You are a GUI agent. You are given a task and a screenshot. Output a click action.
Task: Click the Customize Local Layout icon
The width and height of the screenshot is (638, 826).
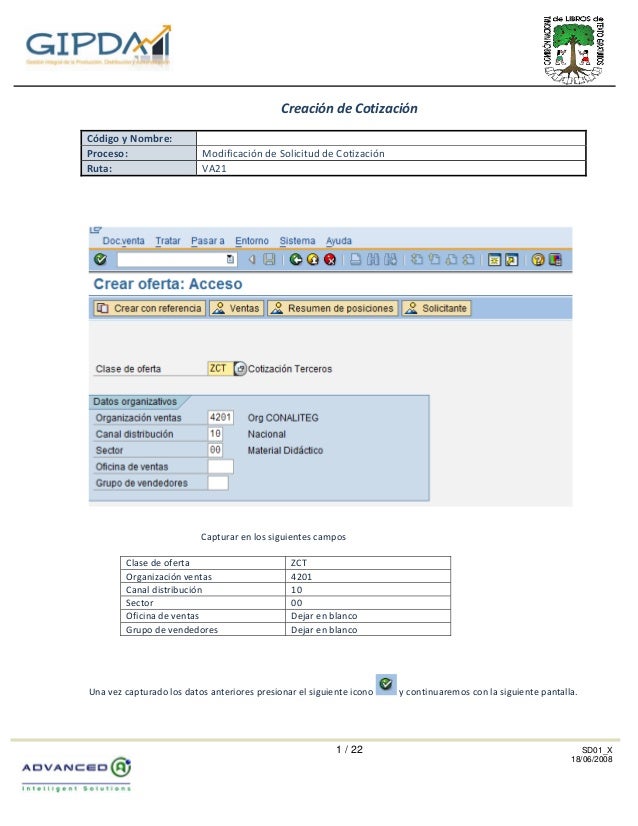coord(555,259)
